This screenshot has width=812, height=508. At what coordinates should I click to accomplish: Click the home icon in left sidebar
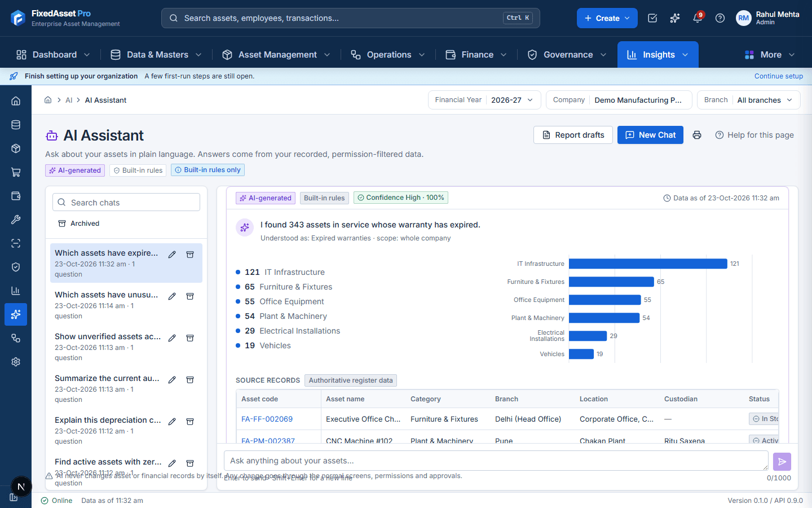point(16,101)
